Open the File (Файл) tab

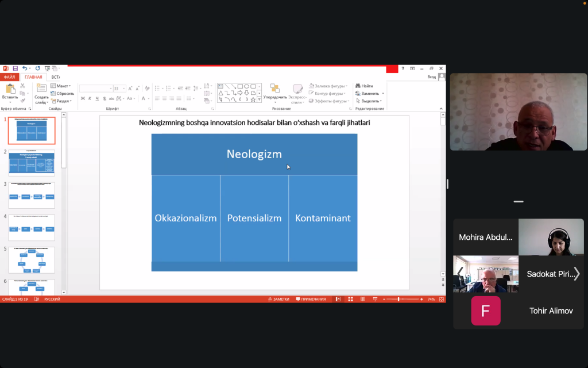(x=9, y=77)
